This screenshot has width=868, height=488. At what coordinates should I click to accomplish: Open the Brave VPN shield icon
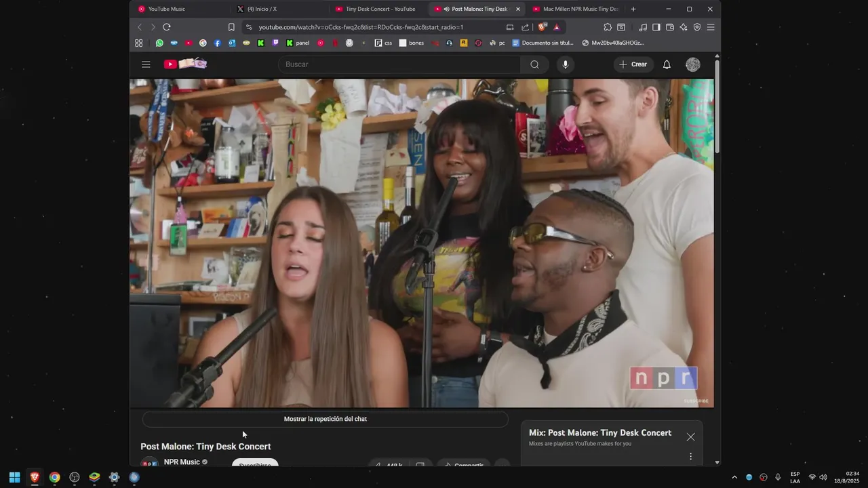click(697, 27)
